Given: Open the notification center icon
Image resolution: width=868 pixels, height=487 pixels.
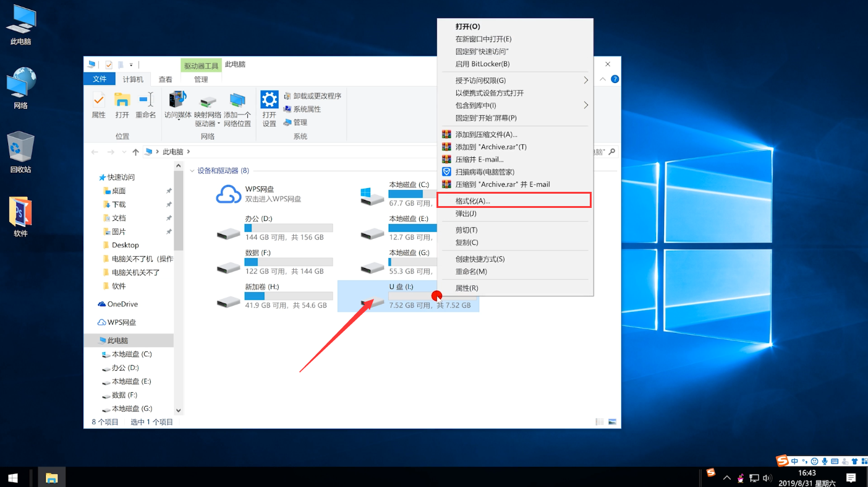Looking at the screenshot, I should coord(851,478).
